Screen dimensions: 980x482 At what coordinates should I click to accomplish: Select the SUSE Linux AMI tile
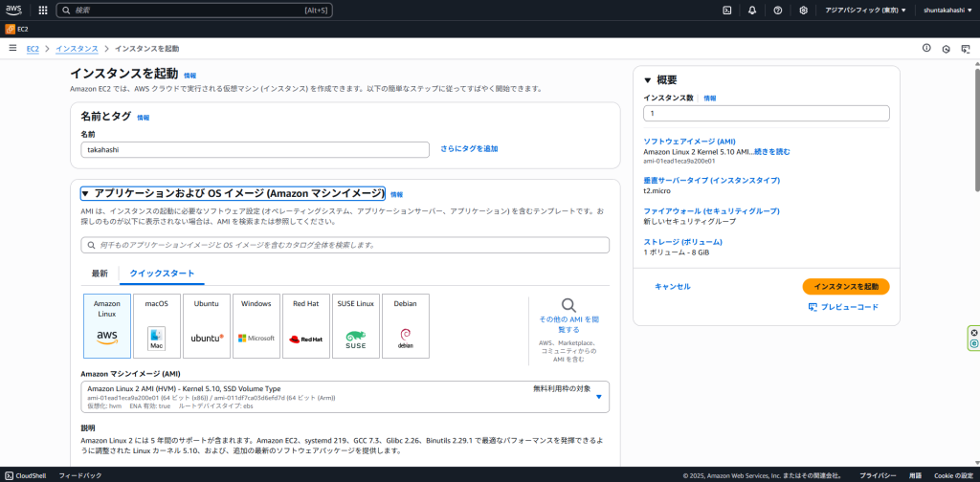(356, 326)
